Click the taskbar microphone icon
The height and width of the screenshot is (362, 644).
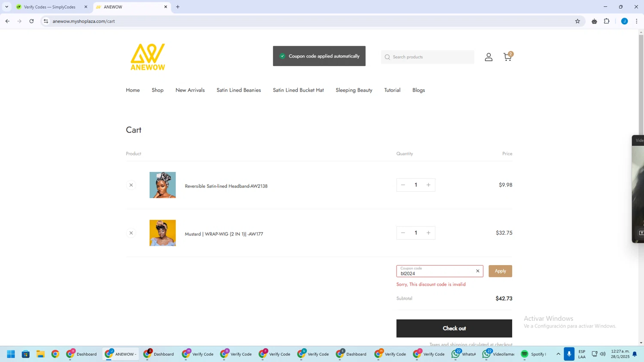tap(569, 354)
